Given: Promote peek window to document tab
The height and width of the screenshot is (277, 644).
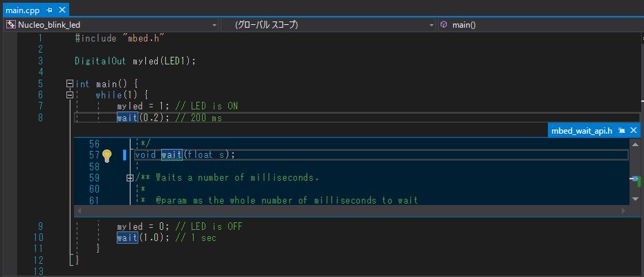Looking at the screenshot, I should (x=622, y=131).
